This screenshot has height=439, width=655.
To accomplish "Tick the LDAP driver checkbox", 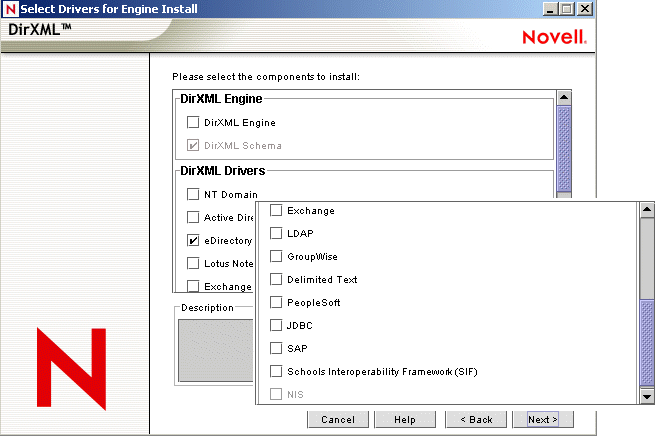I will tap(276, 233).
